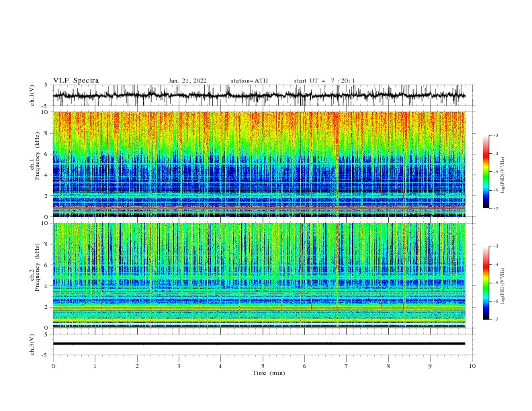Select the ch.2 "Frequency (kHz)" axis label

[x=38, y=267]
